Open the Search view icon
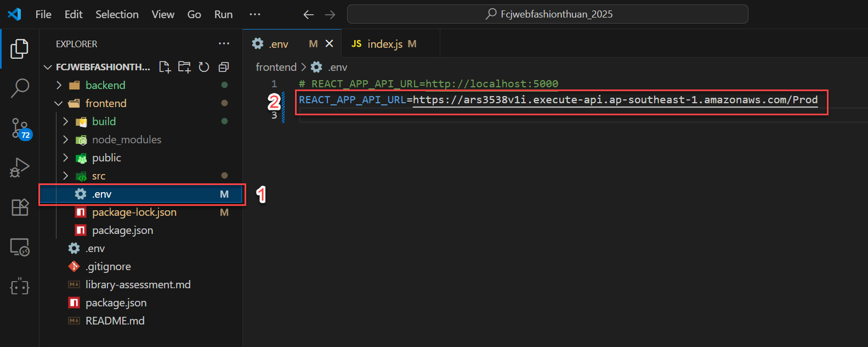 [20, 88]
